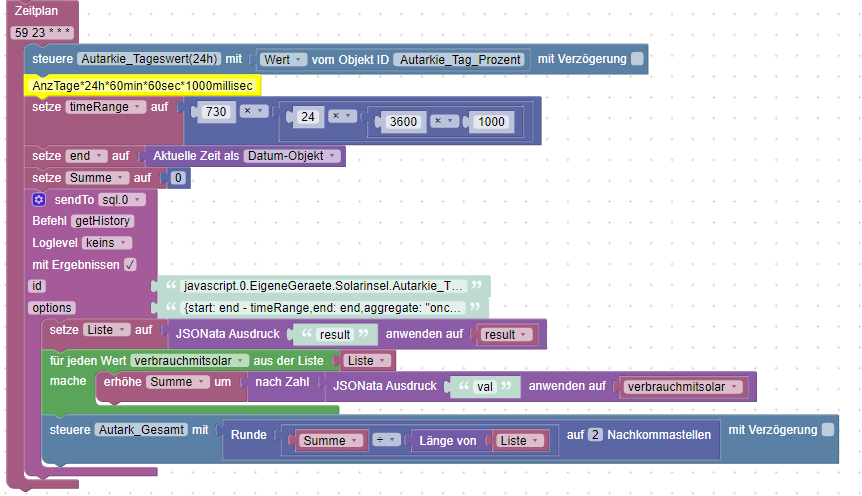
Task: Select the Autarkie_Tag_Prozent object ID field
Action: coord(460,59)
